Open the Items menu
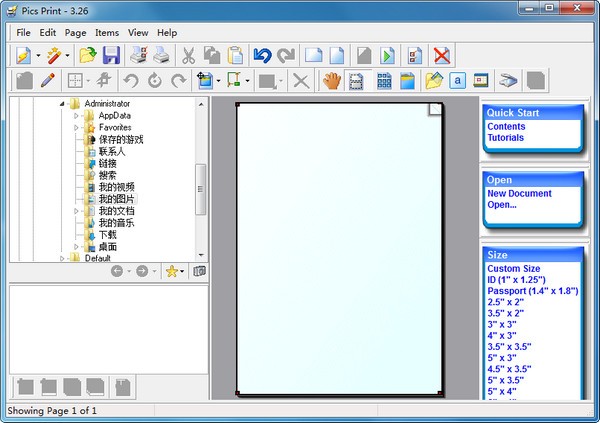 (107, 33)
